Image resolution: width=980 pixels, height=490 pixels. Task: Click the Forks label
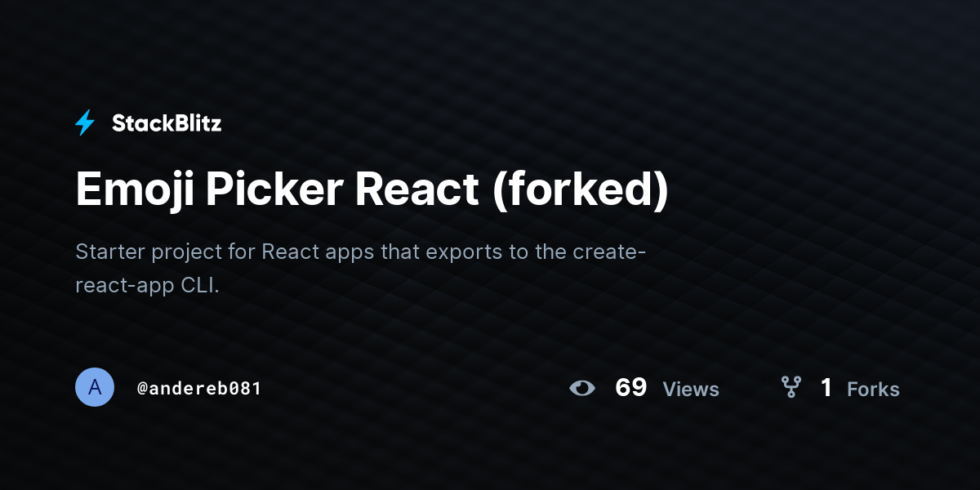[873, 390]
